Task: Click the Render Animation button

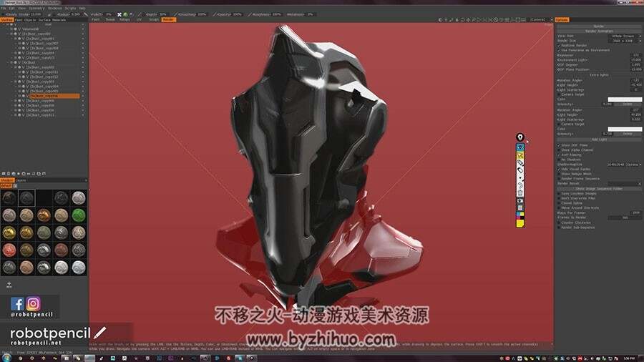Action: (x=599, y=31)
